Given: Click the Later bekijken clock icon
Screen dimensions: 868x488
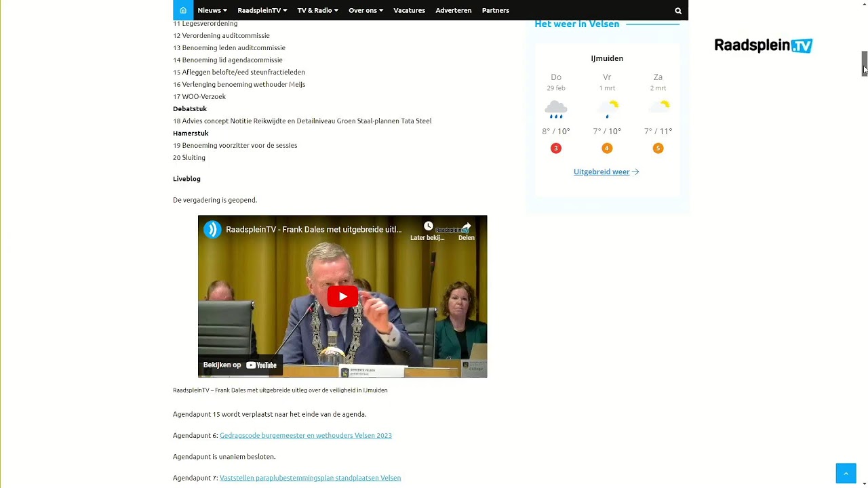Looking at the screenshot, I should click(x=428, y=226).
